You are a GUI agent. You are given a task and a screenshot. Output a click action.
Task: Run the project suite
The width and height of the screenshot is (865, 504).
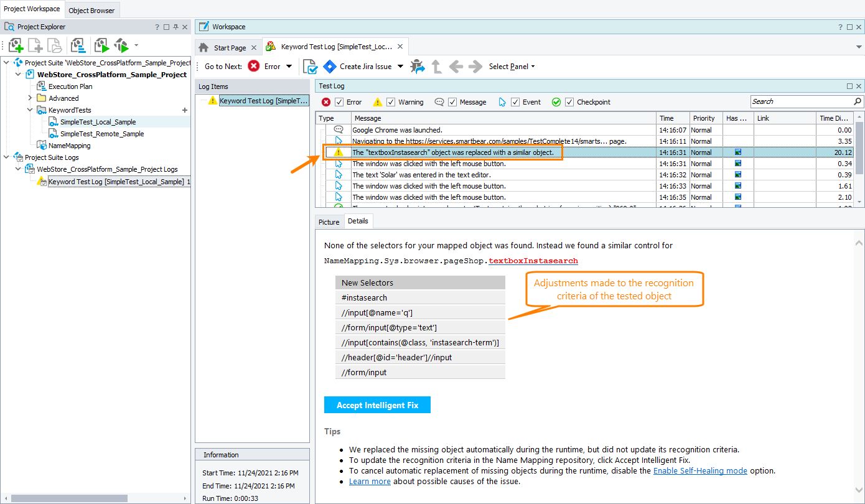(121, 45)
